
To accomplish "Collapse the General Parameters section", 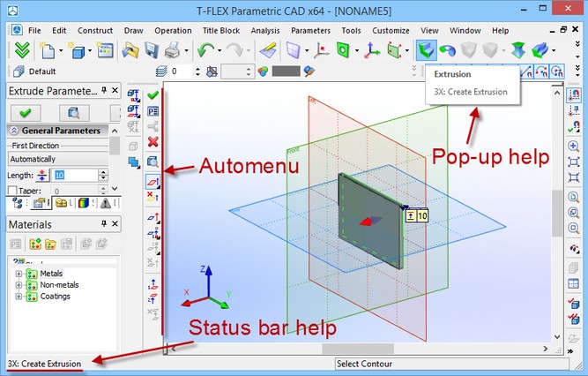I will click(14, 131).
